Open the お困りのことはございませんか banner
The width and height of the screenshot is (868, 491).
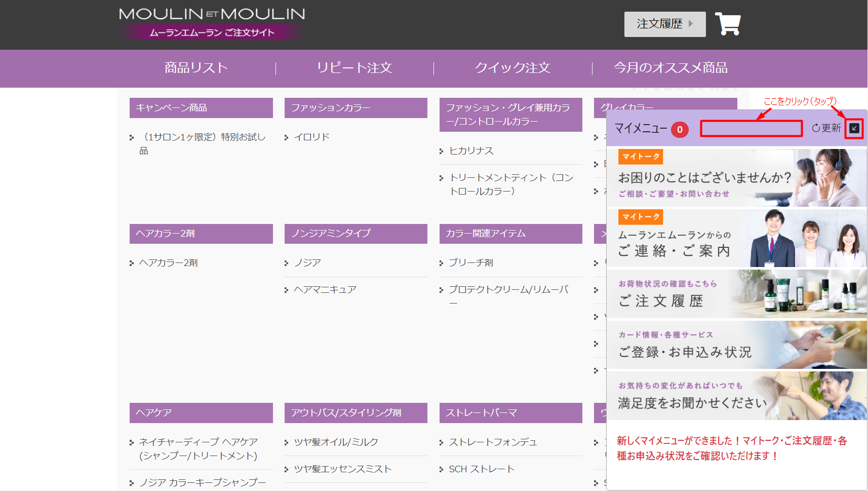[x=736, y=178]
